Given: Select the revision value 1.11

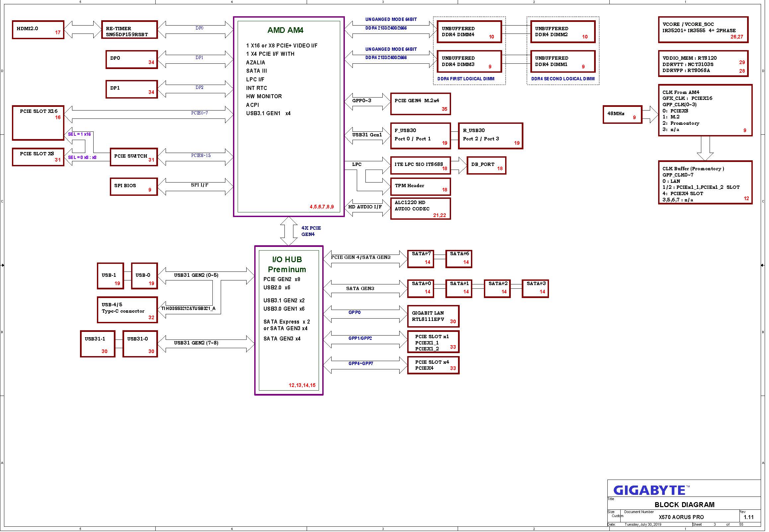Looking at the screenshot, I should 749,518.
